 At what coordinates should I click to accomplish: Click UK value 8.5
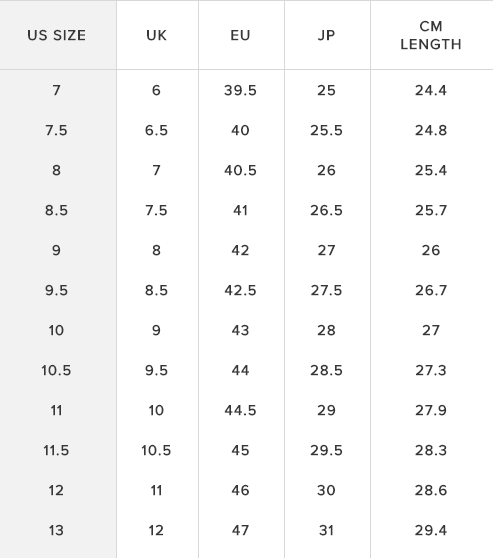(156, 290)
